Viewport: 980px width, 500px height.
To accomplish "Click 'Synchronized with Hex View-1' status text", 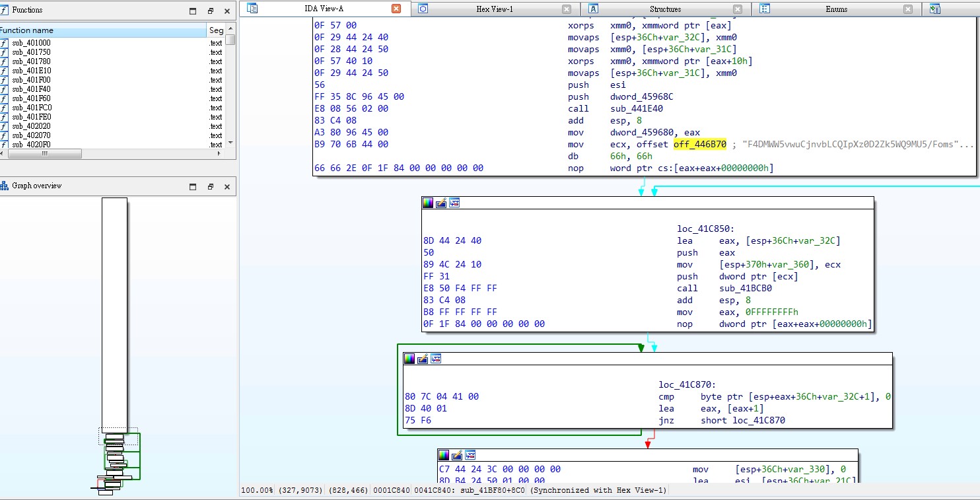I will pyautogui.click(x=598, y=490).
